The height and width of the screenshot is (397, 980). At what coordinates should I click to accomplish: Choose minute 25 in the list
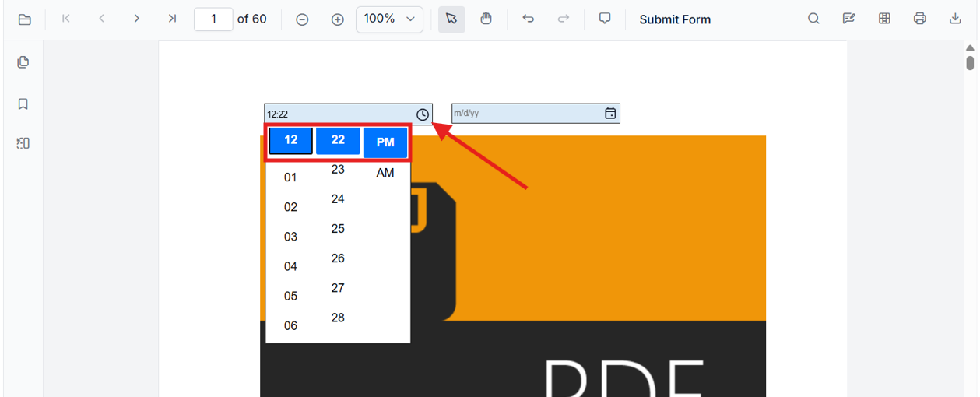(x=338, y=228)
